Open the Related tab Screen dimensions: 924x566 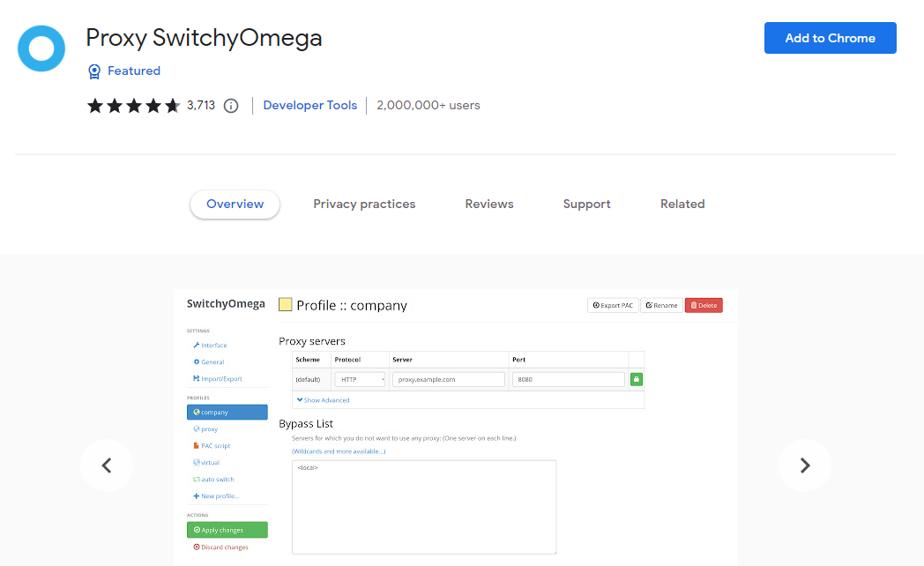click(682, 204)
